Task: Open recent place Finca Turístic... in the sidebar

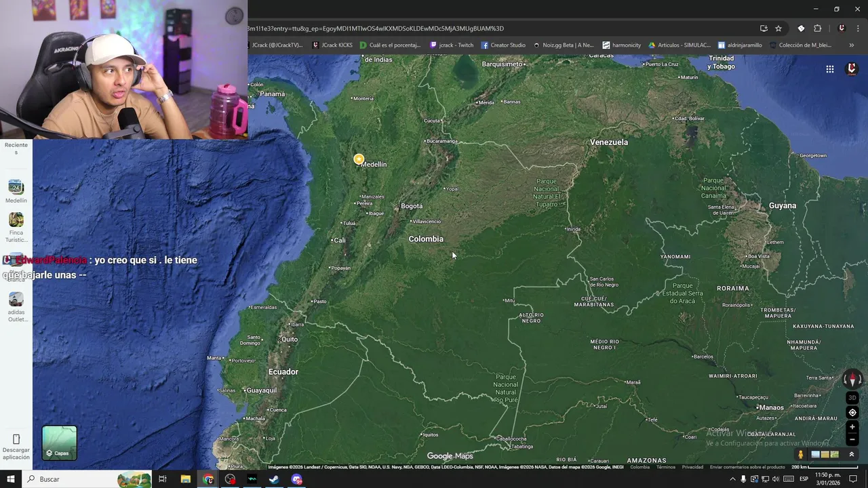Action: click(16, 228)
